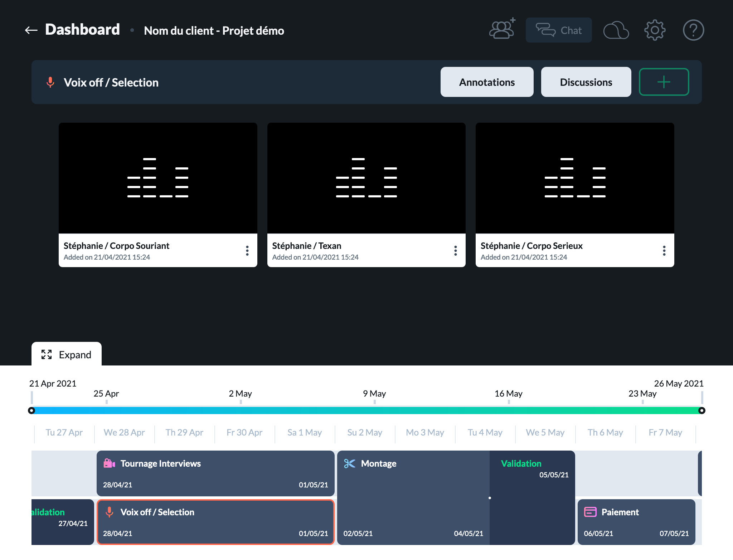The image size is (733, 560).
Task: Open the Discussions tab
Action: tap(586, 82)
